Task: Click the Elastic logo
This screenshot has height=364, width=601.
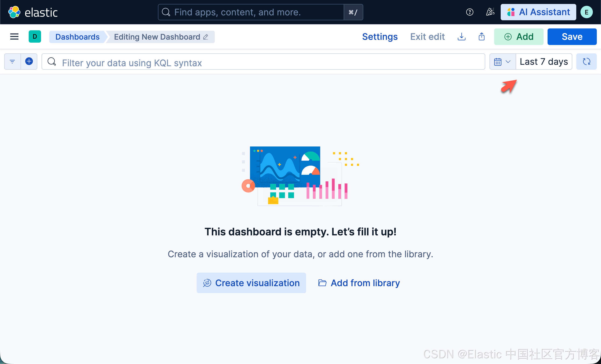Action: 33,12
